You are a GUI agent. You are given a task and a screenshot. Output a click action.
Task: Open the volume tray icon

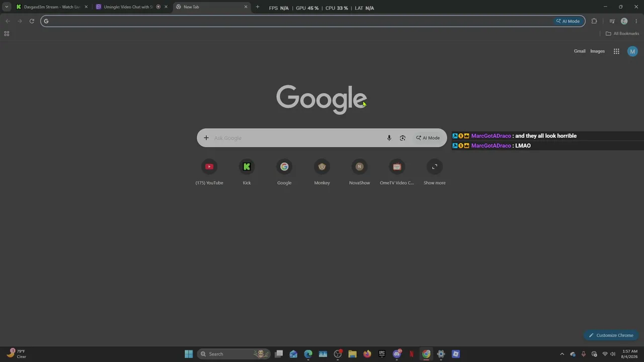coord(613,354)
